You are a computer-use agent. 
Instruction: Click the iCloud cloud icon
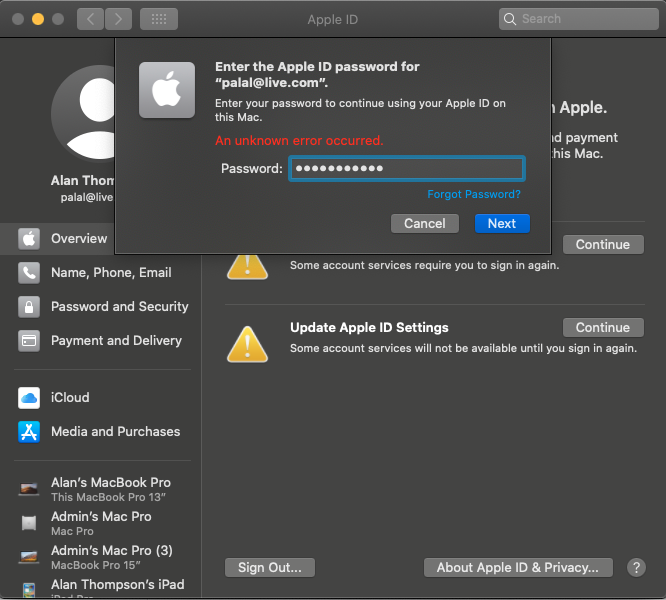coord(29,398)
